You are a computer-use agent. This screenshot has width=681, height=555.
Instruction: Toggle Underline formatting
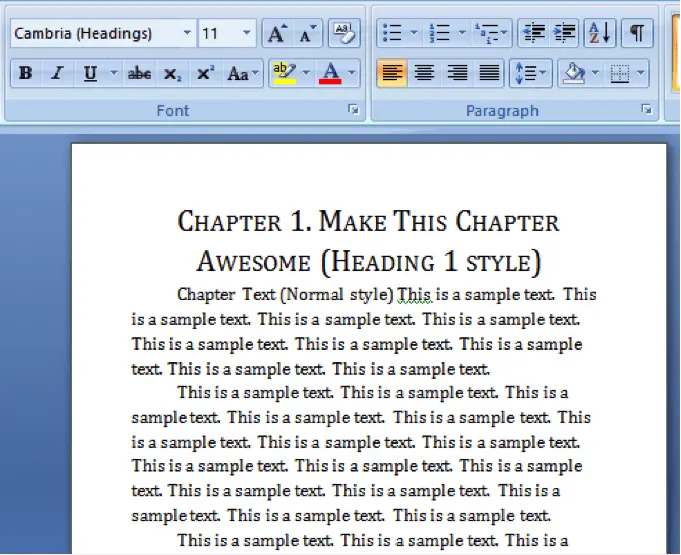pyautogui.click(x=90, y=73)
